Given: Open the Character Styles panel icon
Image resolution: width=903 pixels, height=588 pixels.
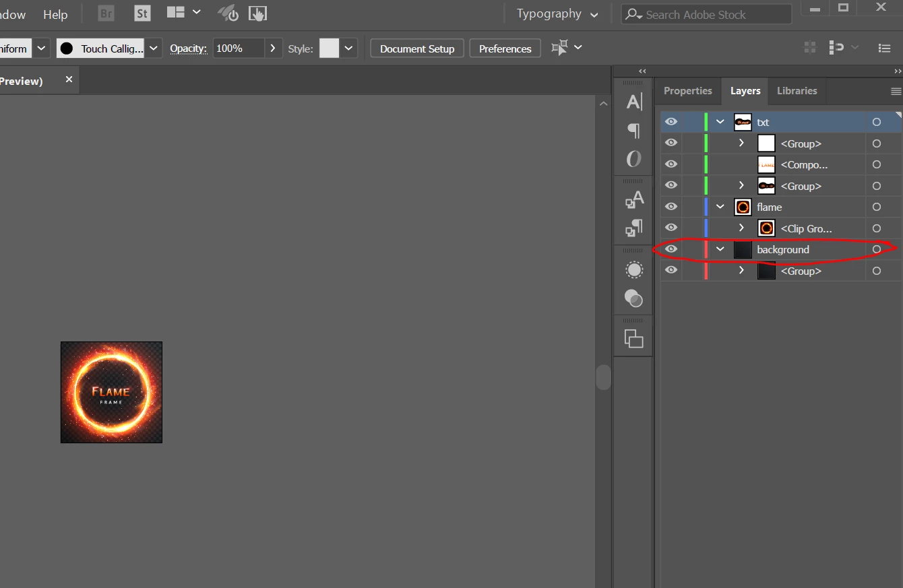Looking at the screenshot, I should coord(634,200).
